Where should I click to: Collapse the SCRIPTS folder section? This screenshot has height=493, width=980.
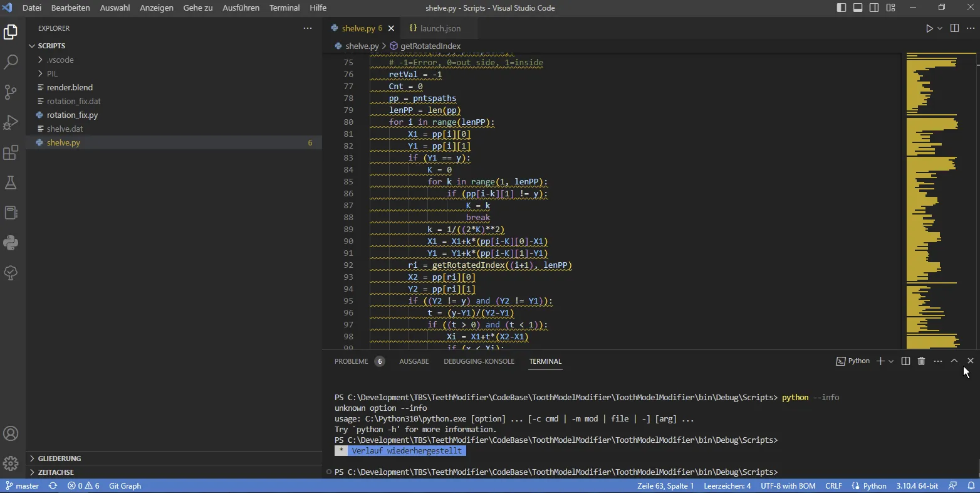tap(174, 46)
